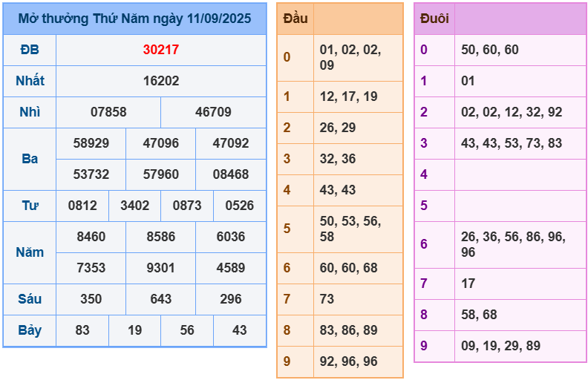Viewport: 588px width, 380px height.
Task: Select the Tư row label
Action: click(x=30, y=206)
